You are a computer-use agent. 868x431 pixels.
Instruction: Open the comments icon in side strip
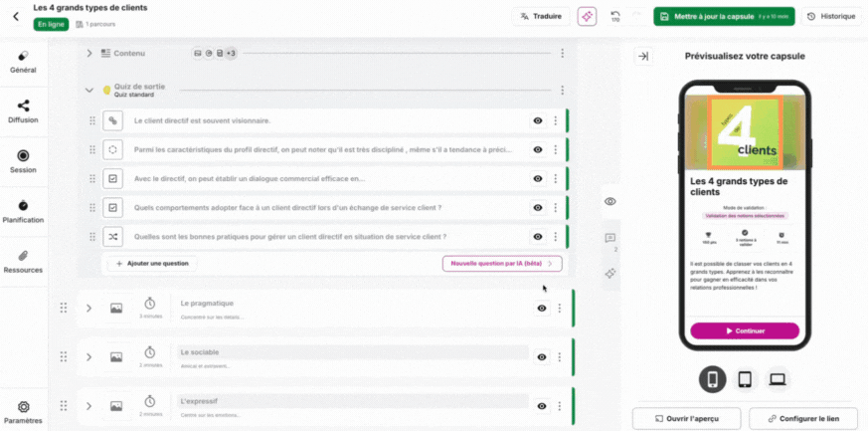click(609, 238)
